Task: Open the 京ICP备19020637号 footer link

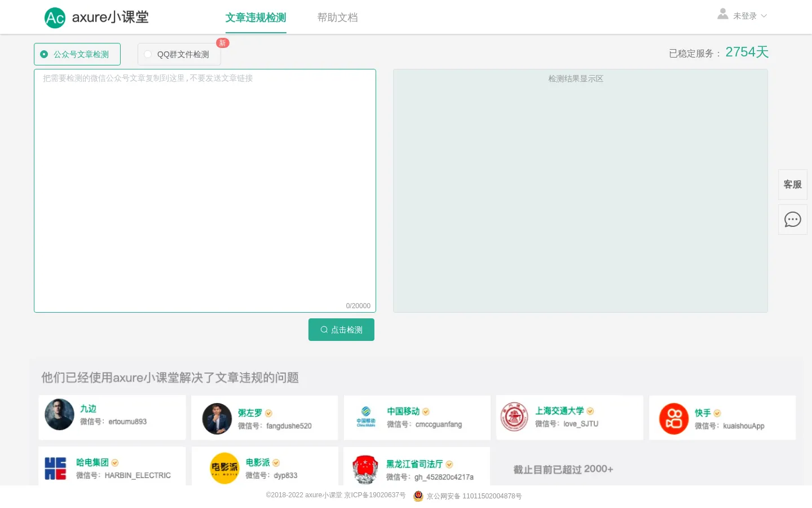Action: pos(375,495)
